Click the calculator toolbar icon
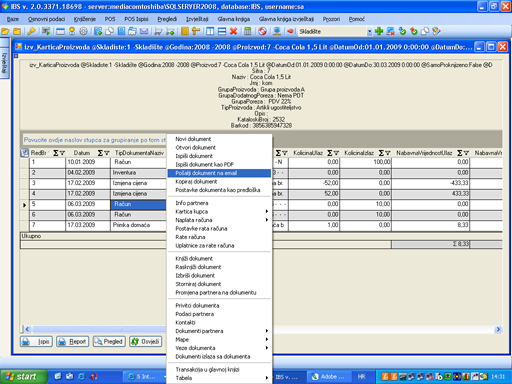The image size is (512, 384). (248, 31)
